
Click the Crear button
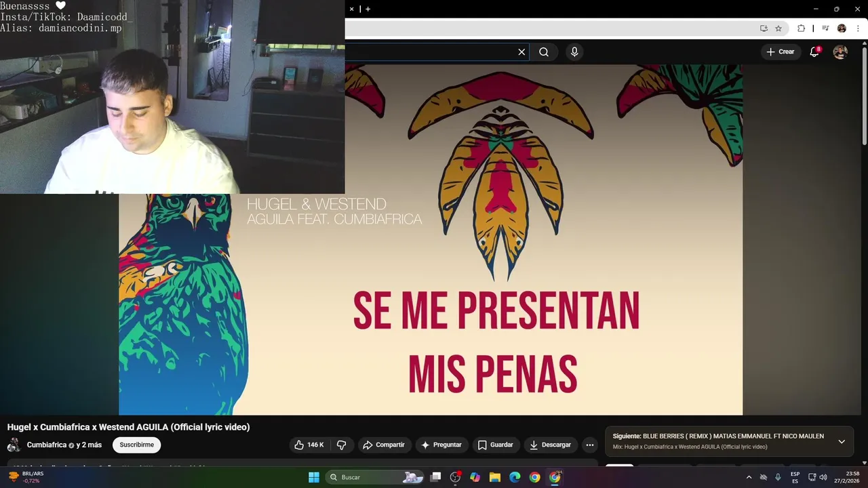point(780,52)
